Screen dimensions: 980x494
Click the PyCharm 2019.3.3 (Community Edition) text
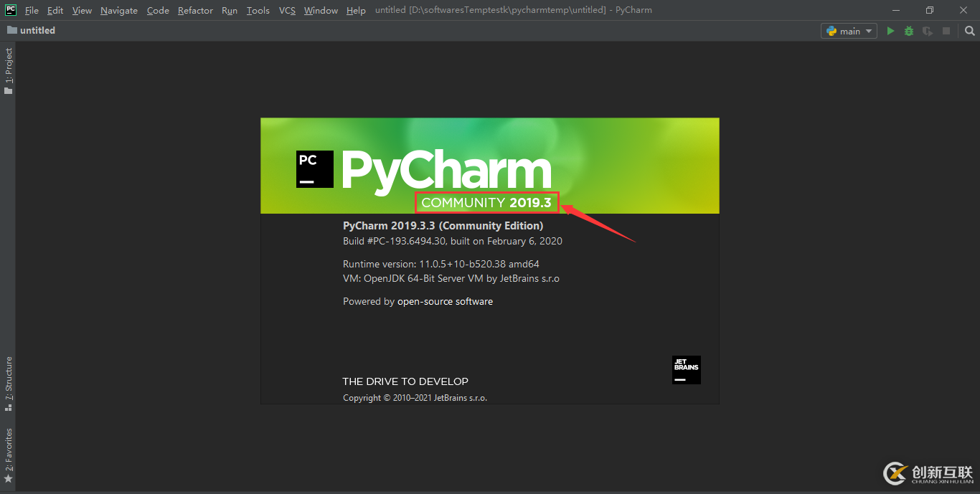(x=443, y=226)
